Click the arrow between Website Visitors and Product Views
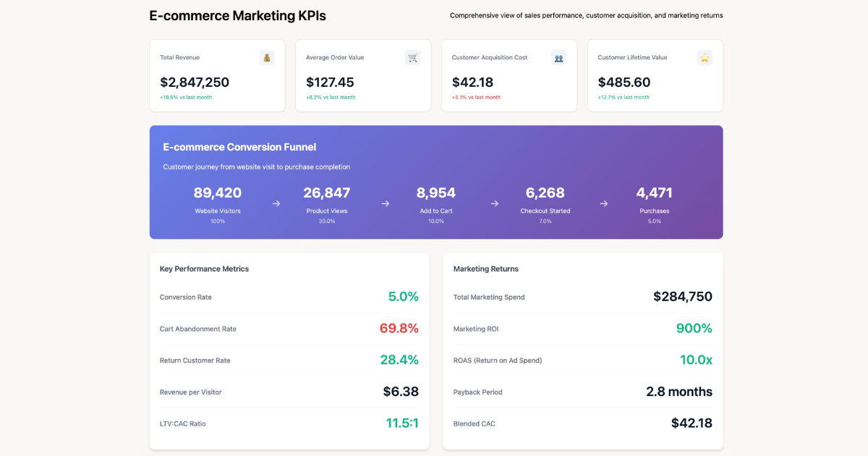Image resolution: width=868 pixels, height=456 pixels. pos(276,203)
